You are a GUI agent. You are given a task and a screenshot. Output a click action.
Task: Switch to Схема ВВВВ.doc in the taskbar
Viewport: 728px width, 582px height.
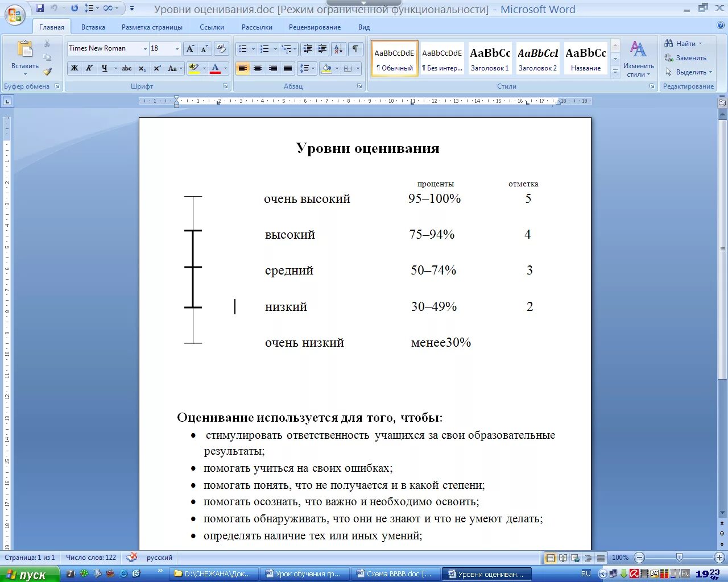[x=394, y=574]
